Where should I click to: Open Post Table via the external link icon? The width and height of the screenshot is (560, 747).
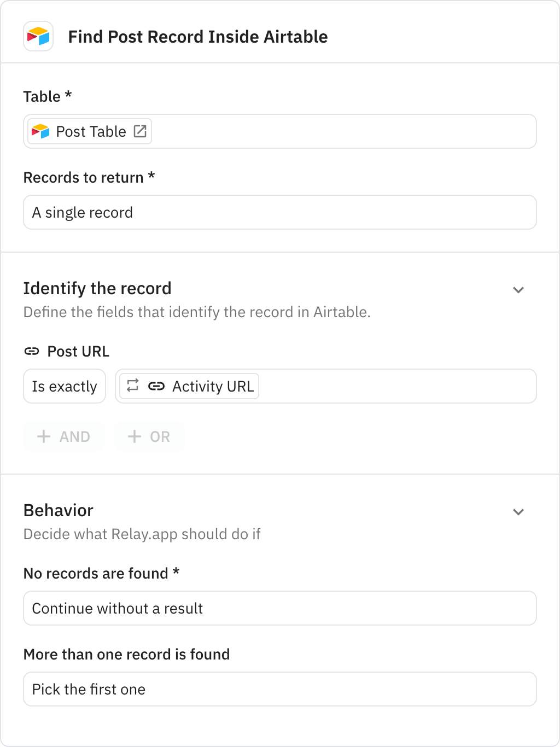click(140, 131)
